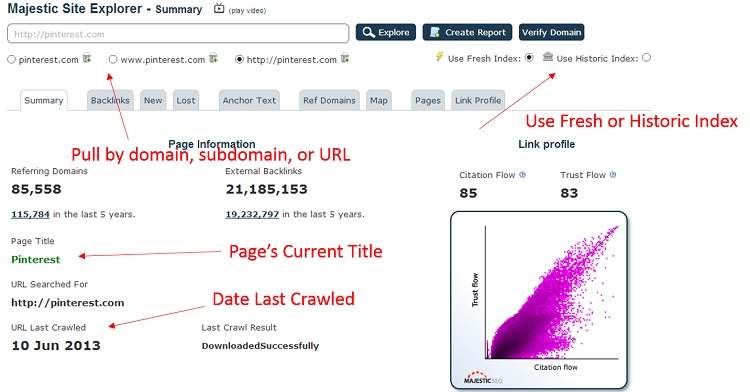
Task: Open the Link Profile tab
Action: [x=478, y=100]
